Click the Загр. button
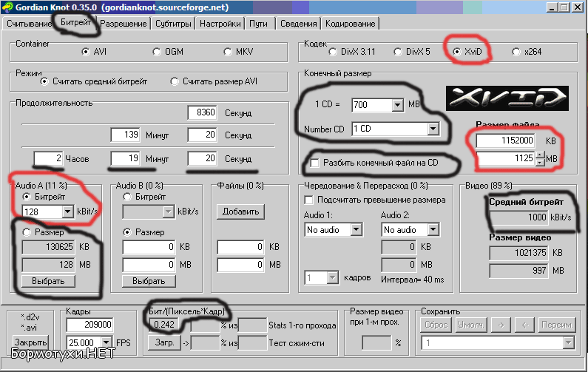 pyautogui.click(x=165, y=342)
